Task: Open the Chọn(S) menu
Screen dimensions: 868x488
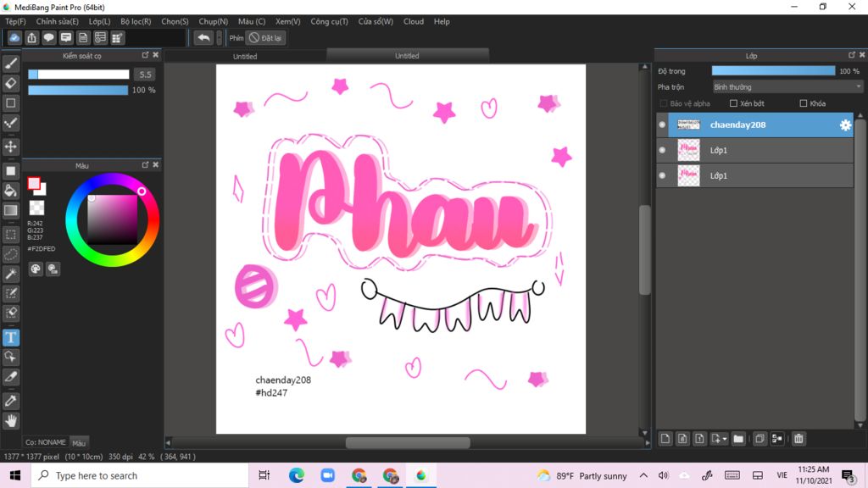Action: point(175,21)
